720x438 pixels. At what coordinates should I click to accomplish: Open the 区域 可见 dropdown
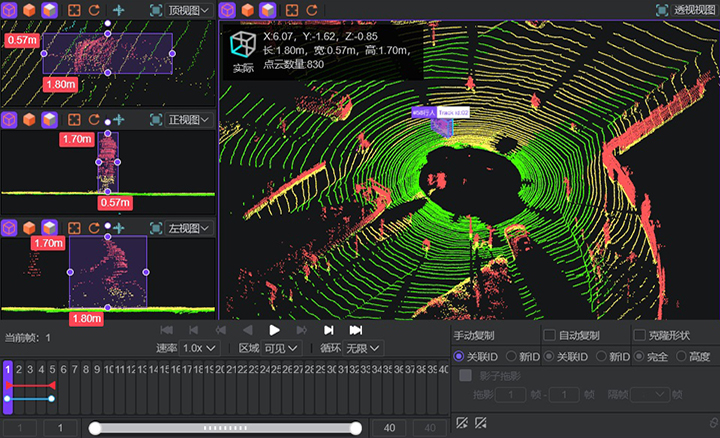click(281, 348)
